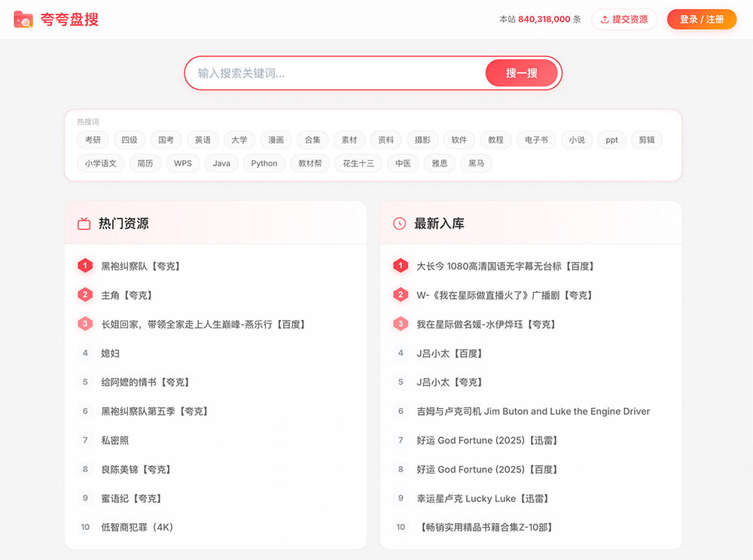Select the 剪辑 hot search tag
The width and height of the screenshot is (753, 560).
click(x=646, y=140)
